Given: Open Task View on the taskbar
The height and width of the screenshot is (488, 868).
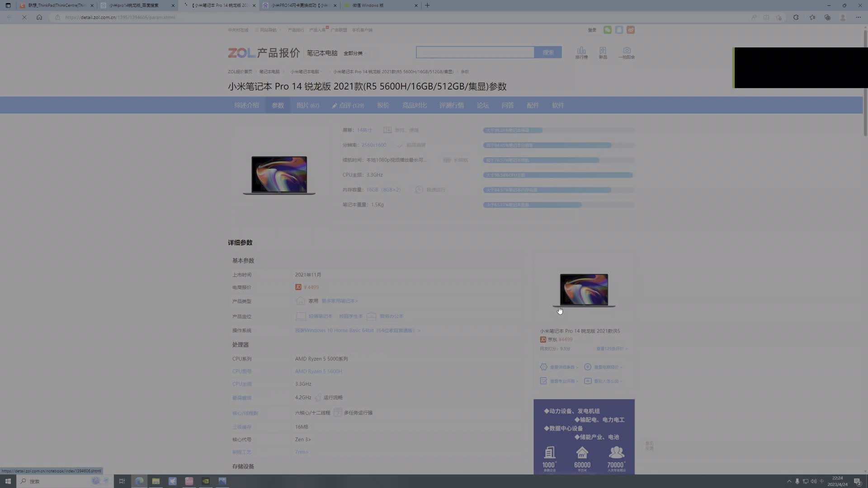Looking at the screenshot, I should (x=122, y=481).
